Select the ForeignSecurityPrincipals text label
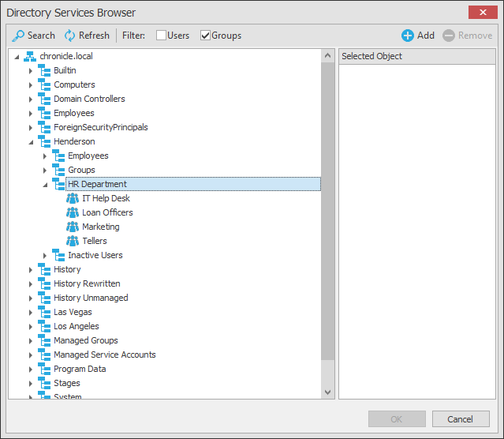The height and width of the screenshot is (439, 504). coord(101,127)
